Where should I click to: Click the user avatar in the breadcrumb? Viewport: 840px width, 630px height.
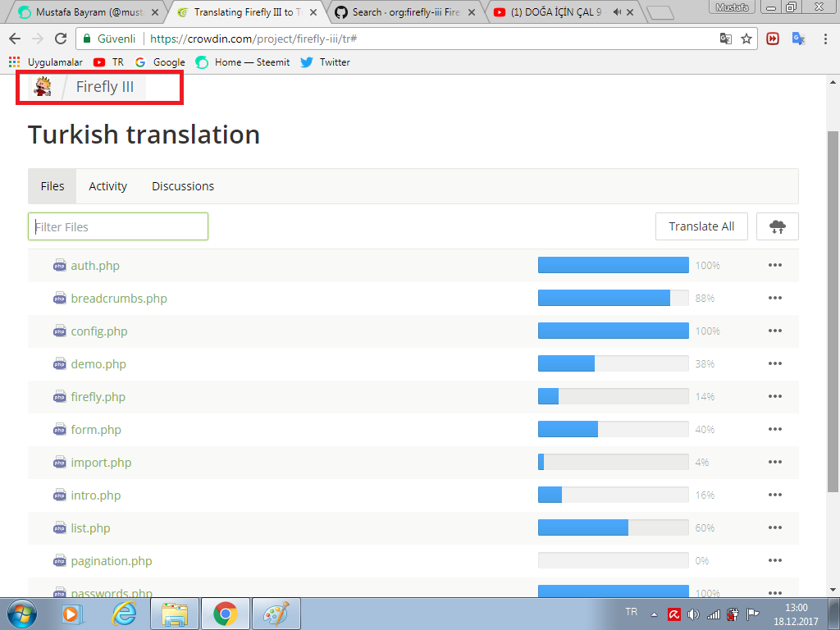(x=43, y=86)
